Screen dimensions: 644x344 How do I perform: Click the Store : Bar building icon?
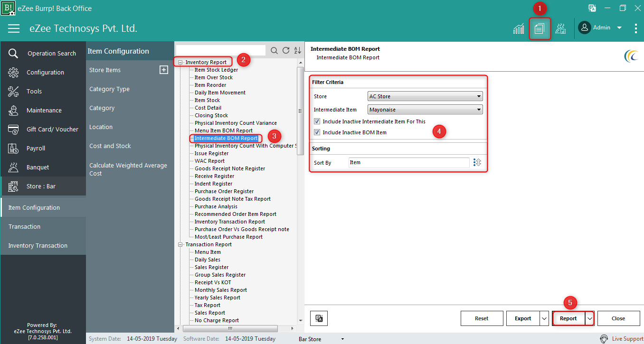tap(13, 186)
